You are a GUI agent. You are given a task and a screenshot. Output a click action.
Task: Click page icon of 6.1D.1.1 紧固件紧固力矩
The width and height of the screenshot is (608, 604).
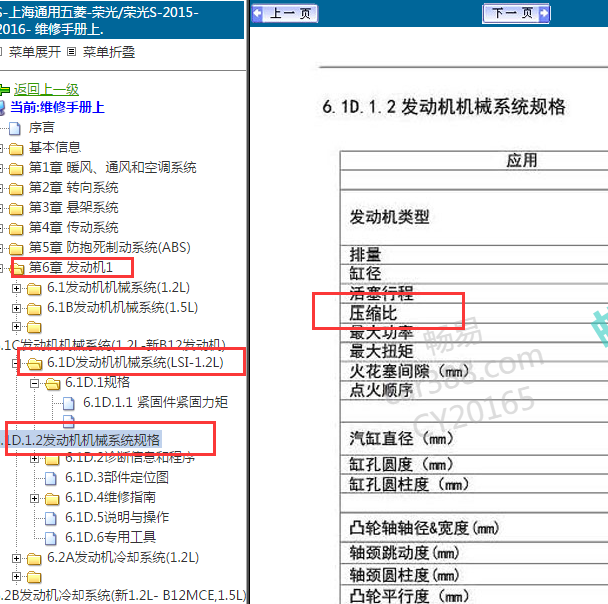click(69, 404)
